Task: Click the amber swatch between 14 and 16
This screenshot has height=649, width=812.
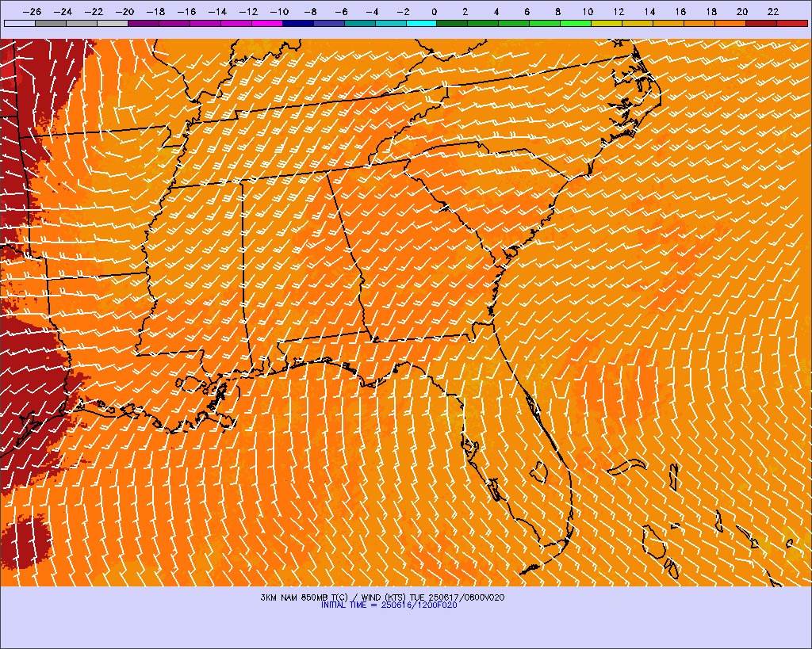Action: click(x=669, y=23)
